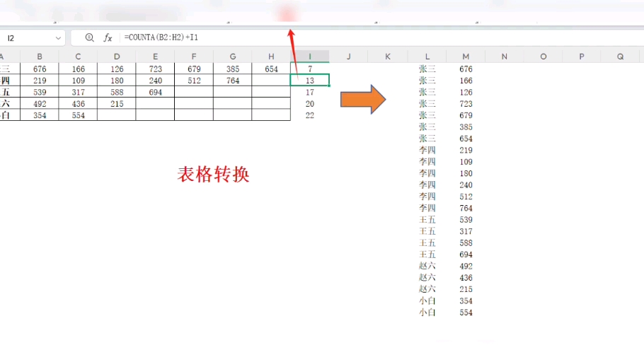Select column I header

[x=310, y=57]
